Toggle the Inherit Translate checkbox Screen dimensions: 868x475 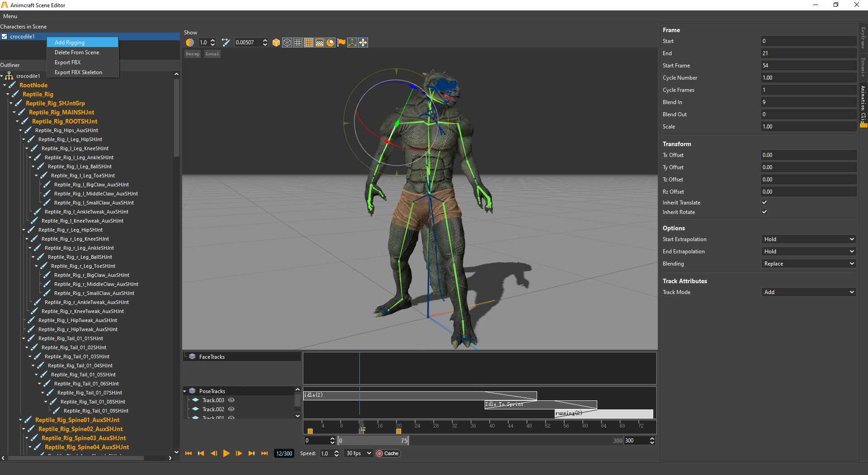(764, 202)
